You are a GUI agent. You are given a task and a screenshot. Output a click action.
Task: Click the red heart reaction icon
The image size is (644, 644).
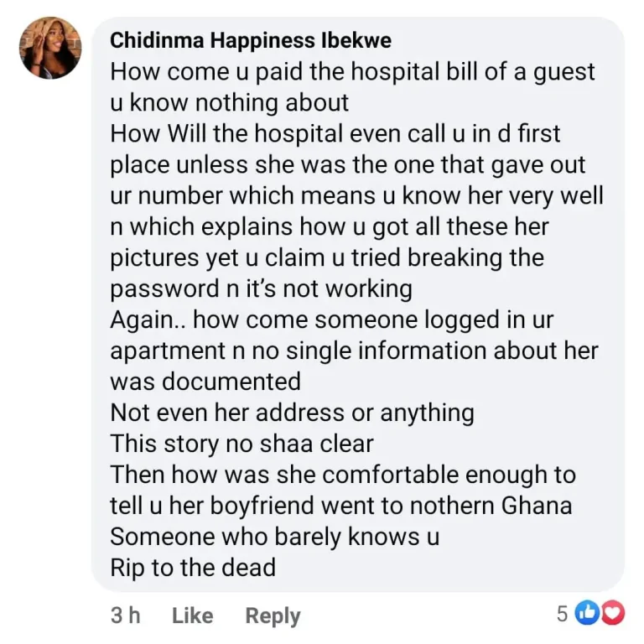point(614,614)
